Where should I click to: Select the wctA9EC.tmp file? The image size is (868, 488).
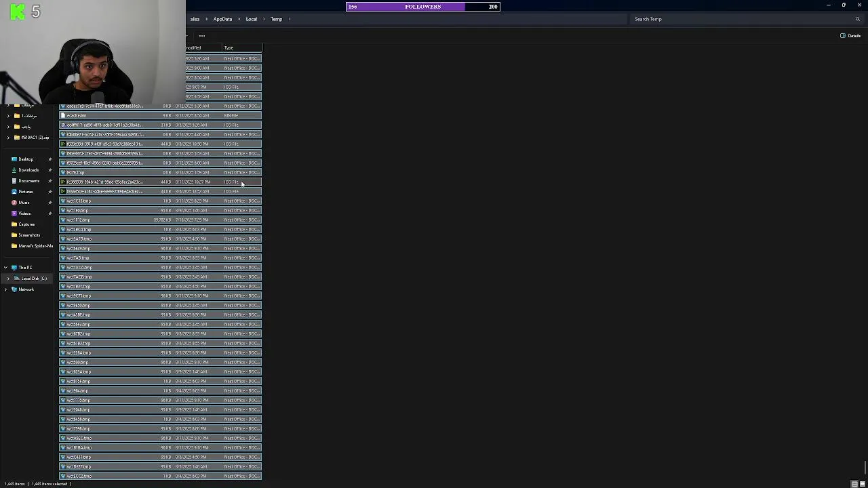click(160, 439)
